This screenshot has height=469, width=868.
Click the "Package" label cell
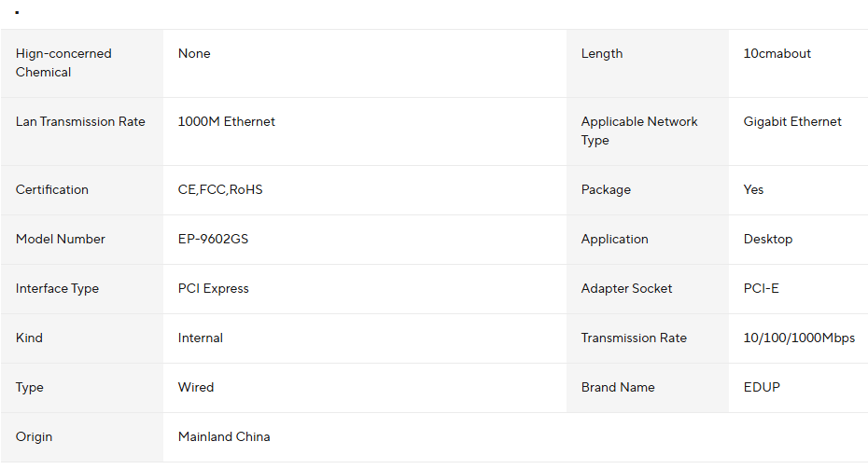click(606, 189)
